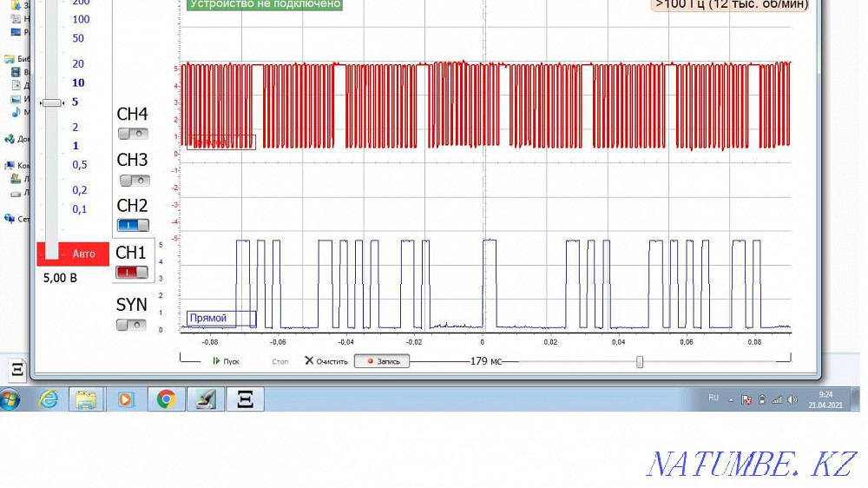The width and height of the screenshot is (868, 488).
Task: Click the oscilloscope app taskbar icon
Action: [x=245, y=399]
